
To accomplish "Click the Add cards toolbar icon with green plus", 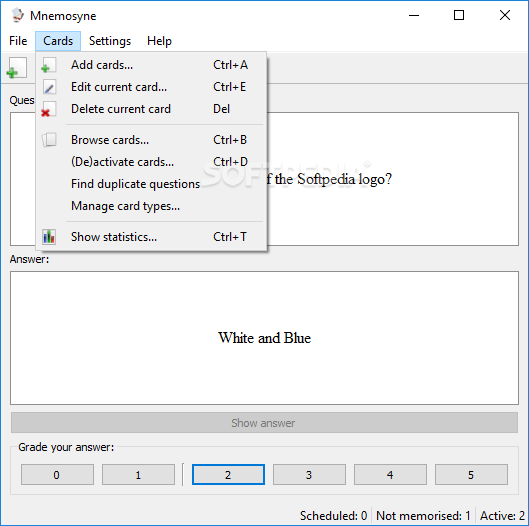I will (17, 67).
